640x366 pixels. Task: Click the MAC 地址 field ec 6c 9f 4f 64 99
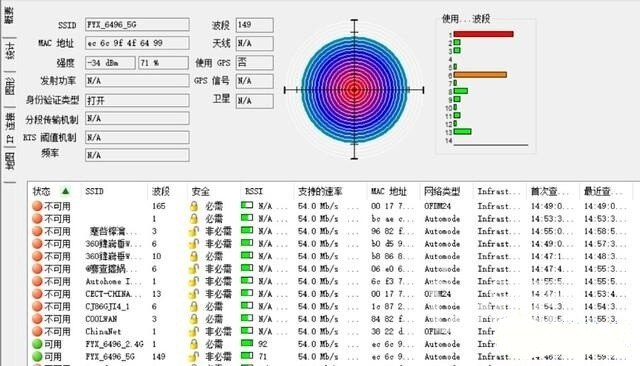pos(137,43)
